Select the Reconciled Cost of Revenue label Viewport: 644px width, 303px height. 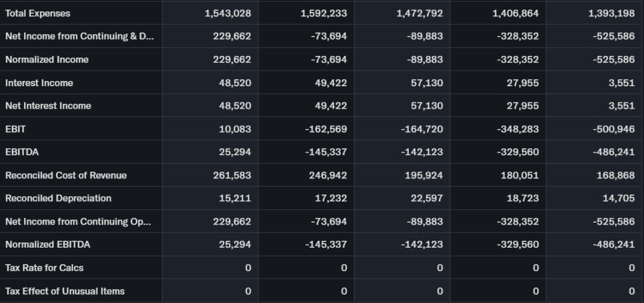(x=65, y=175)
